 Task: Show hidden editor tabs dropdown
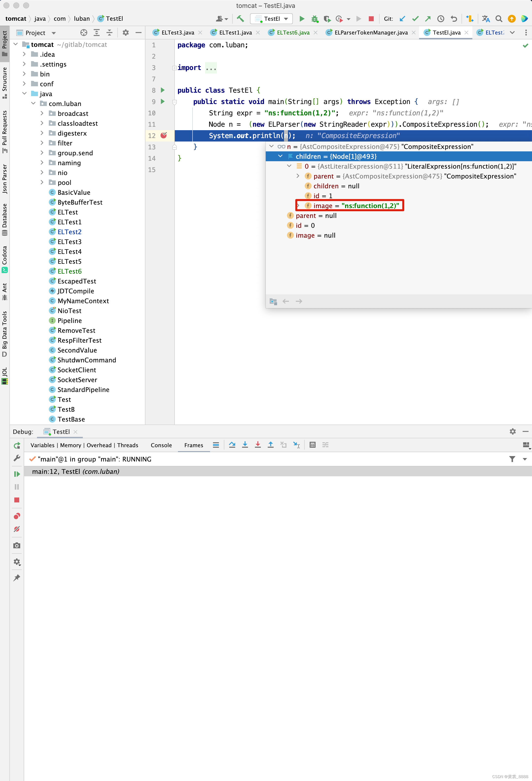[x=512, y=33]
